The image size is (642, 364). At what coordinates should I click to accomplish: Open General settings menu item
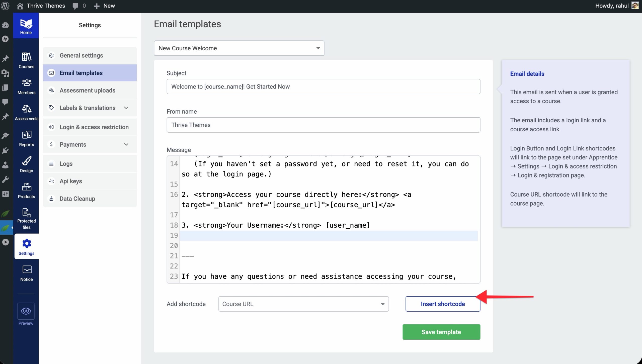click(x=81, y=55)
